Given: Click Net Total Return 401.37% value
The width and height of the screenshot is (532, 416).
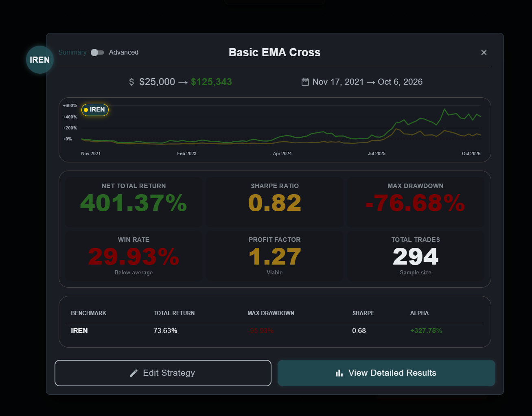Looking at the screenshot, I should [134, 203].
